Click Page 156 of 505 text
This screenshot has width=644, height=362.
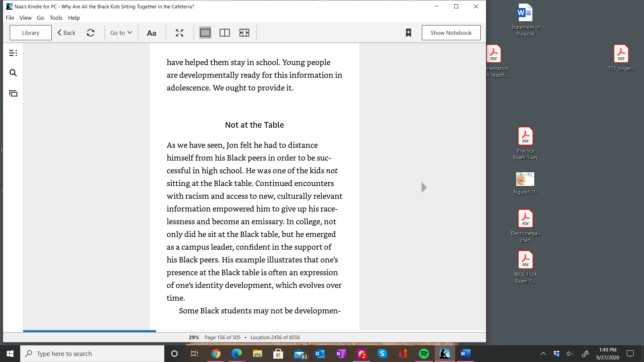click(222, 338)
